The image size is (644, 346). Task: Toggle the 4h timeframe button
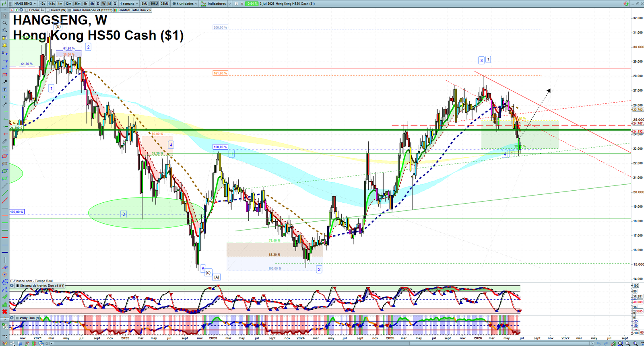coord(92,4)
